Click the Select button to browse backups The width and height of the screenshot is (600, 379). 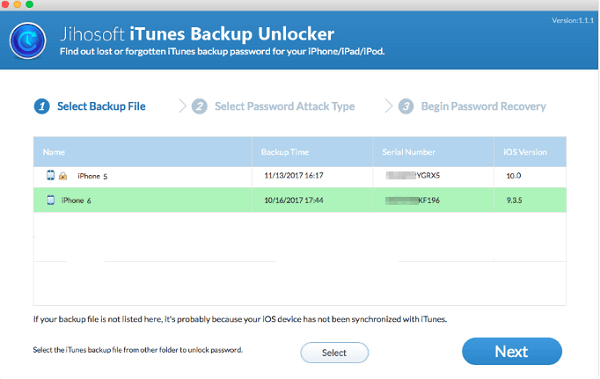click(334, 353)
